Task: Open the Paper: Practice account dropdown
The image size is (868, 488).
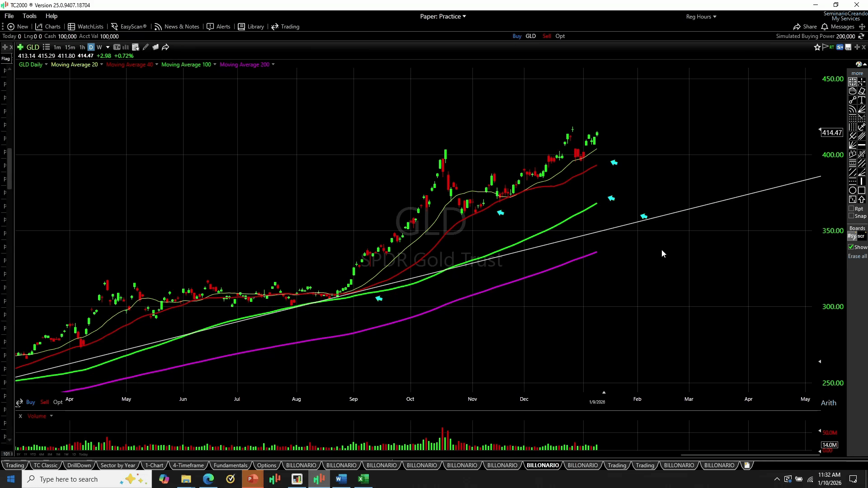Action: tap(443, 16)
